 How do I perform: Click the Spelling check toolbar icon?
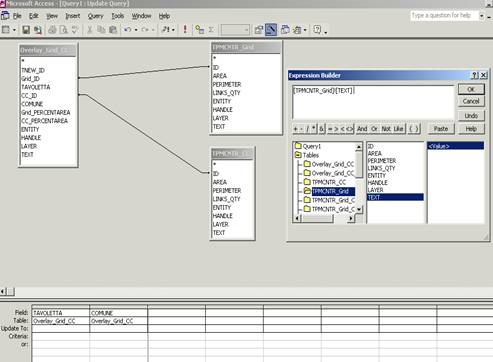pos(75,30)
